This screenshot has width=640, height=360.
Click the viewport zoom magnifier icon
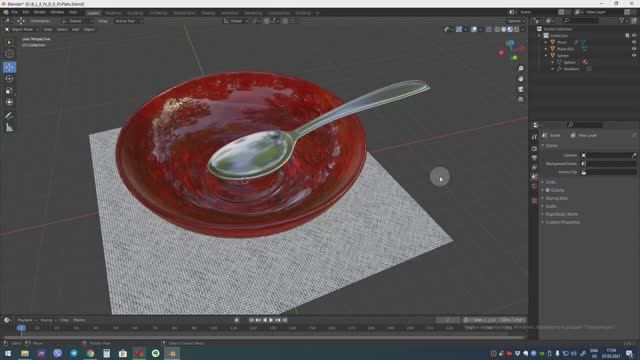pos(520,69)
